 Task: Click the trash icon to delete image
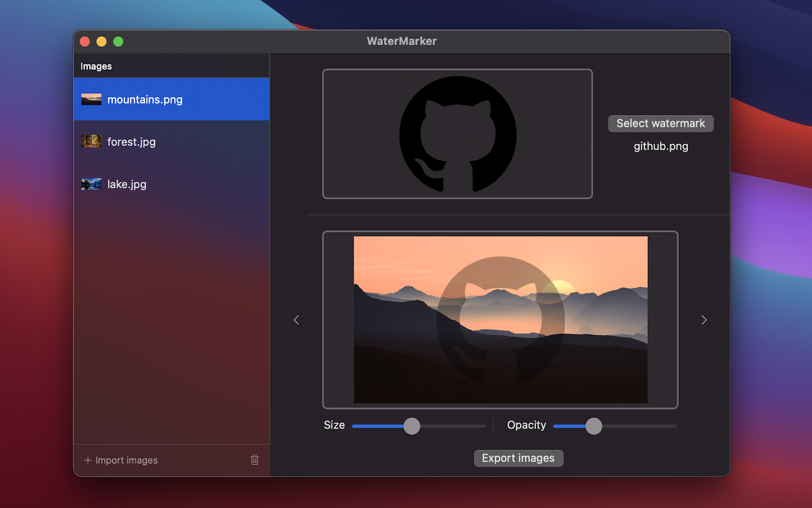254,460
